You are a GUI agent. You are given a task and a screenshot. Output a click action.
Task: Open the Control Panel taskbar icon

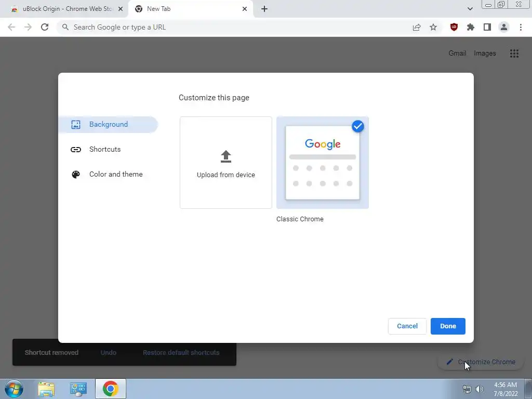click(x=78, y=389)
